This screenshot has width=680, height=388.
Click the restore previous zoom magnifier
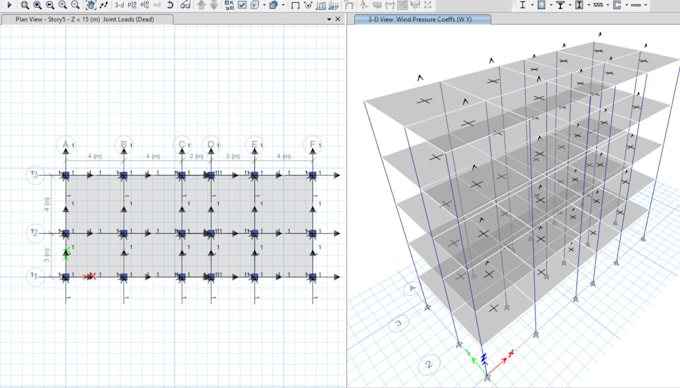click(x=50, y=5)
